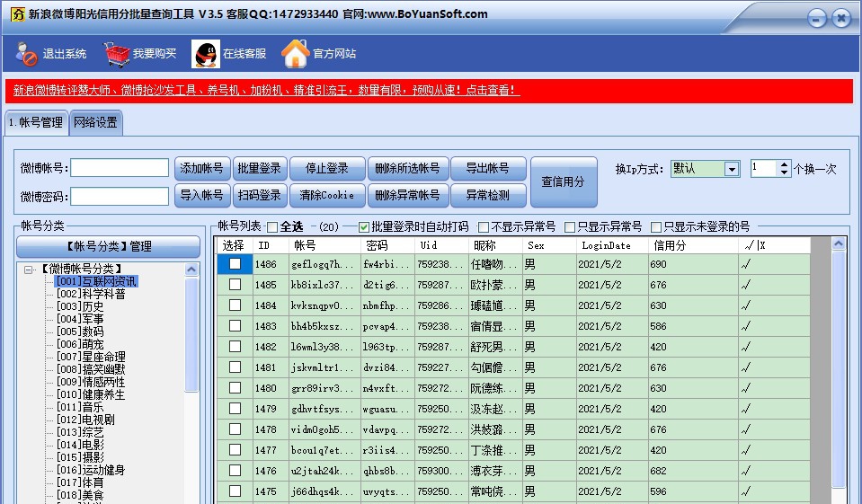
Task: Sort by the LoginDate column header
Action: click(612, 245)
